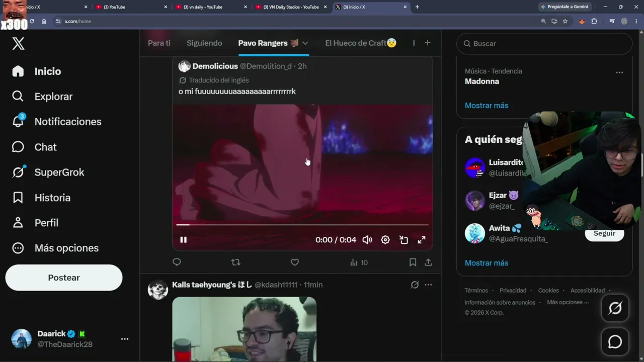Click the Traducido del inglés label
Viewport: 644px width, 362px height.
[x=219, y=80]
